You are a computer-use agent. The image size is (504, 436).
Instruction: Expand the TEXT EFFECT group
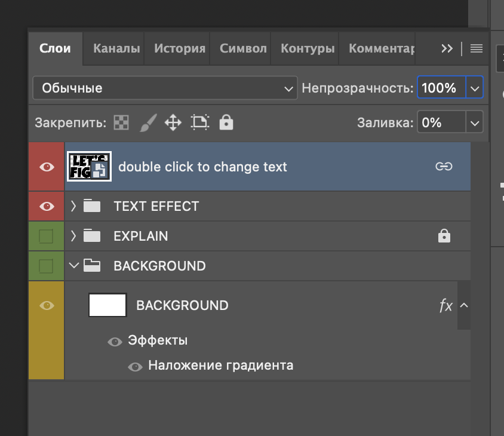(73, 206)
